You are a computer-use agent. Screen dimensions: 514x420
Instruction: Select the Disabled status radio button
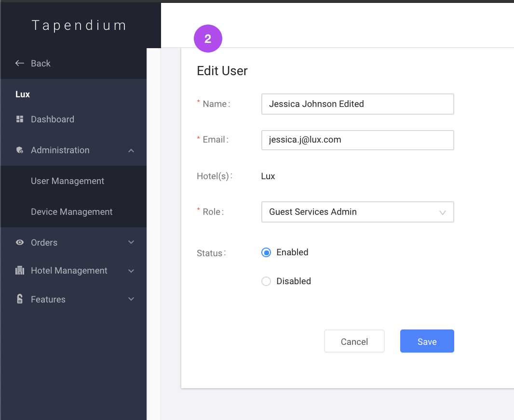pyautogui.click(x=266, y=281)
